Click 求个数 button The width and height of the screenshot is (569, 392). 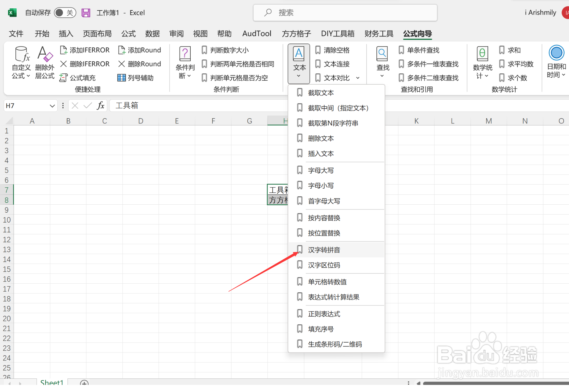point(513,78)
